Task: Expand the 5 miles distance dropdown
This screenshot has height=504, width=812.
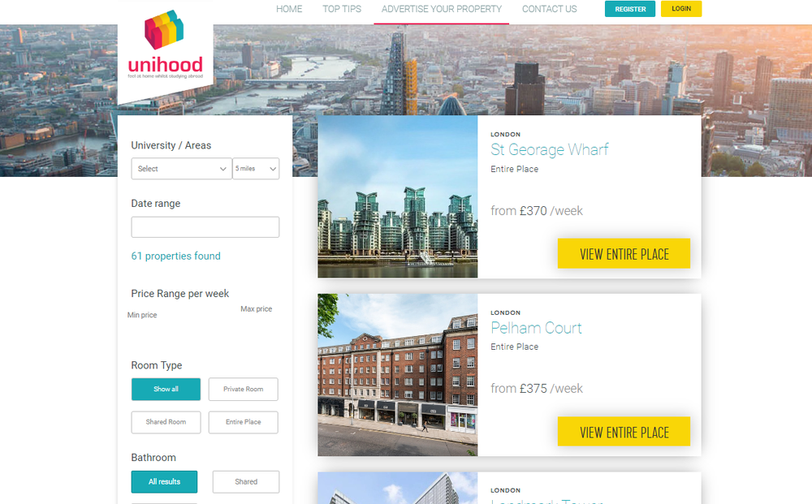Action: point(256,169)
